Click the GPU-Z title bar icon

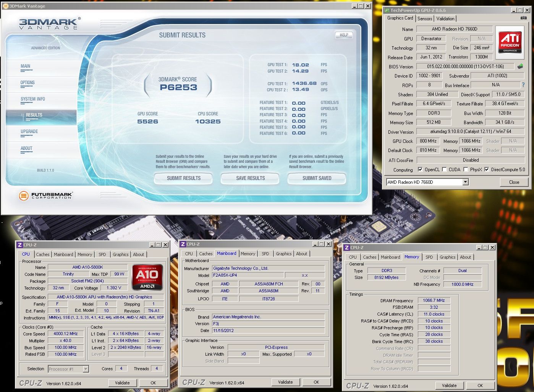pyautogui.click(x=387, y=10)
